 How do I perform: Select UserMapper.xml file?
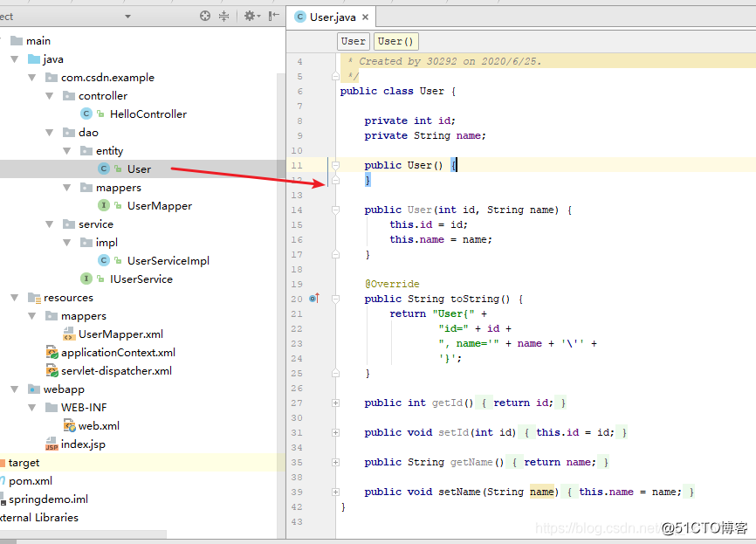tap(120, 334)
